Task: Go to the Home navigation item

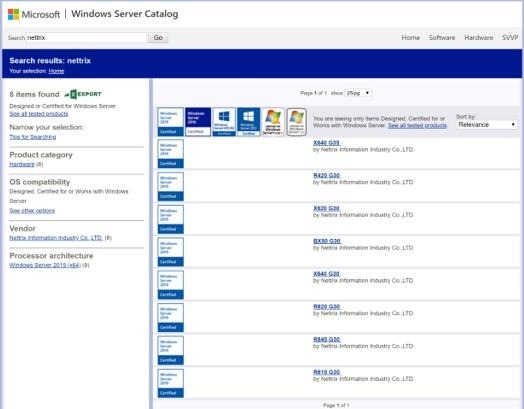Action: point(411,37)
